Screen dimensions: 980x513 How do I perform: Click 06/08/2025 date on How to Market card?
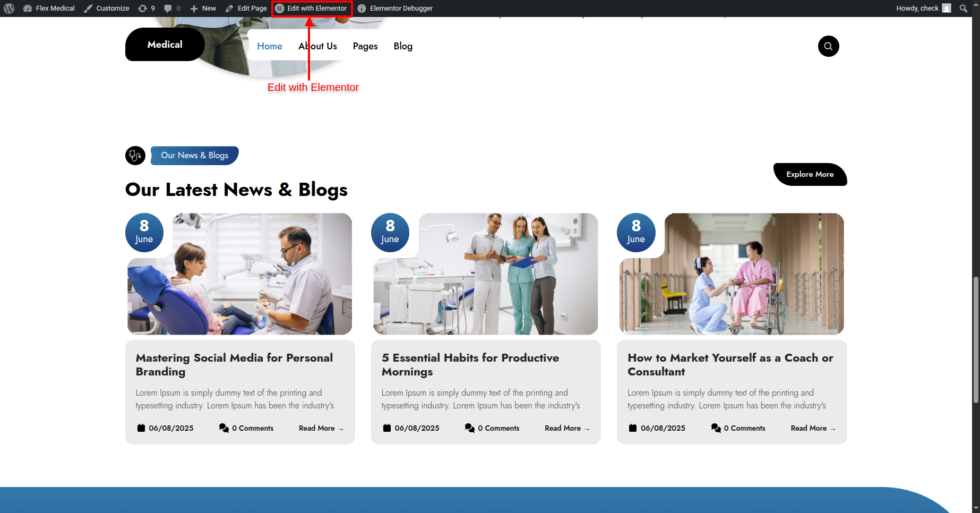tap(663, 428)
